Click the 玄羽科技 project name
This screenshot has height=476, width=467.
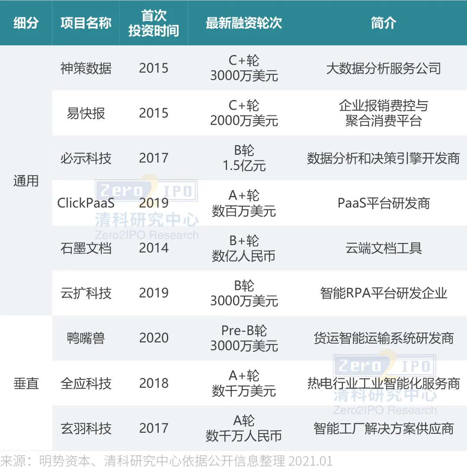[x=86, y=428]
